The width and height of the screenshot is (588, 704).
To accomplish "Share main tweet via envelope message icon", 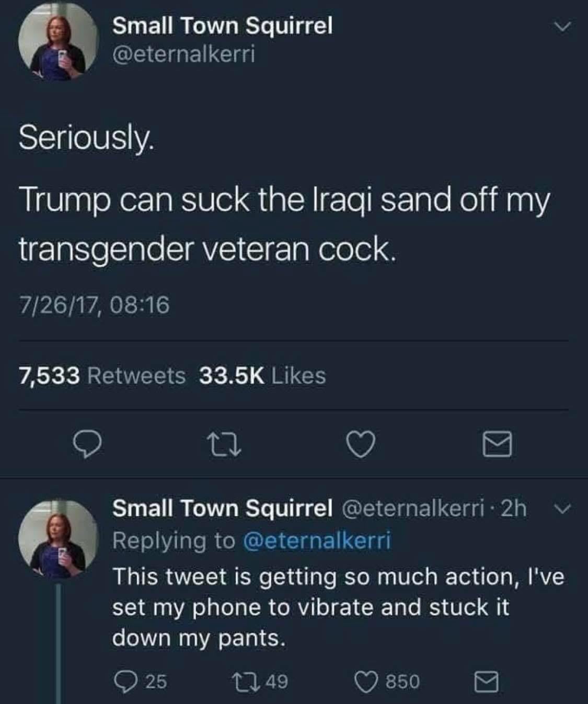I will pos(497,445).
